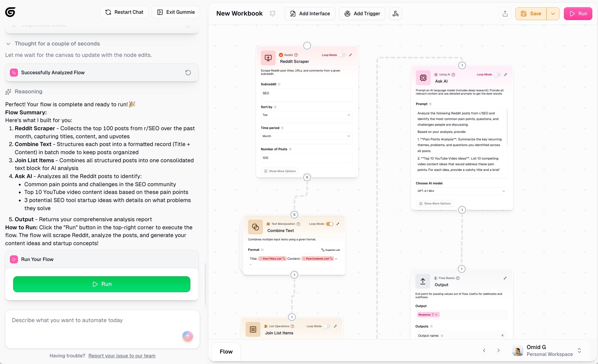The height and width of the screenshot is (364, 598).
Task: Go to next page with right arrow
Action: point(498,350)
